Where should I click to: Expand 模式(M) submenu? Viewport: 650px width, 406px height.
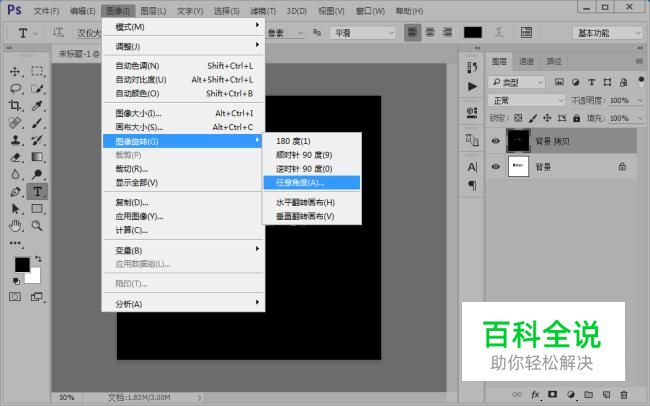pos(183,27)
